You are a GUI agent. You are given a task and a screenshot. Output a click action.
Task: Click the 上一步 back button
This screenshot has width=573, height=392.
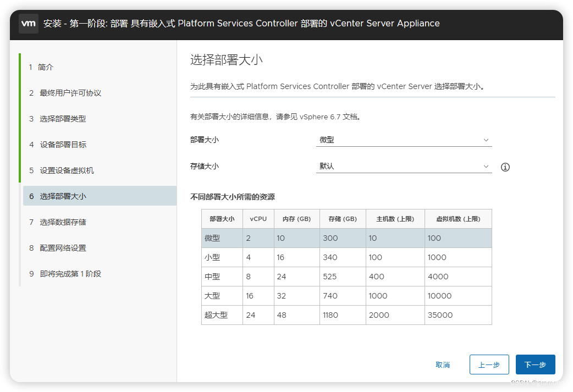coord(489,365)
